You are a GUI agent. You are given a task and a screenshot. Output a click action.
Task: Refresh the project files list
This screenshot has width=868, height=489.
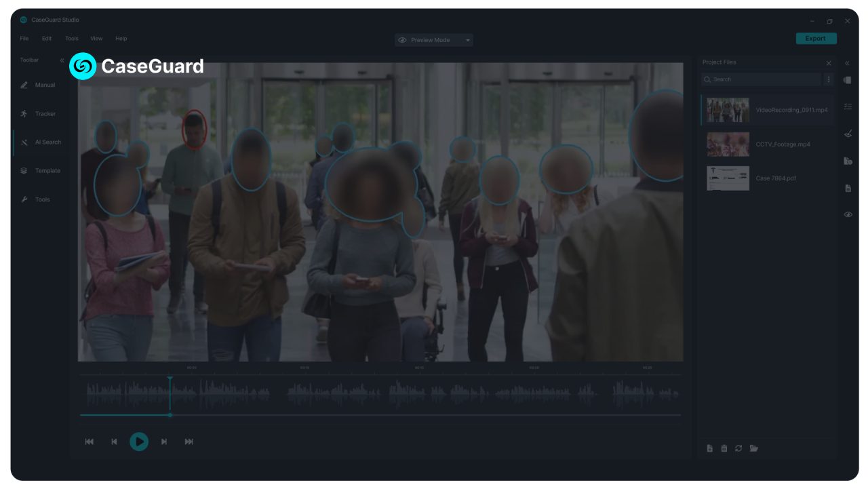tap(738, 448)
